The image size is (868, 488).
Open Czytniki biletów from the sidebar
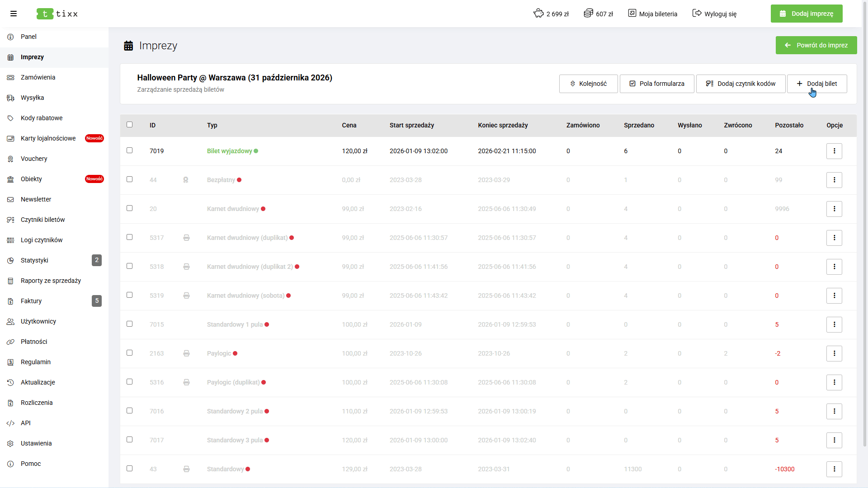pos(43,220)
